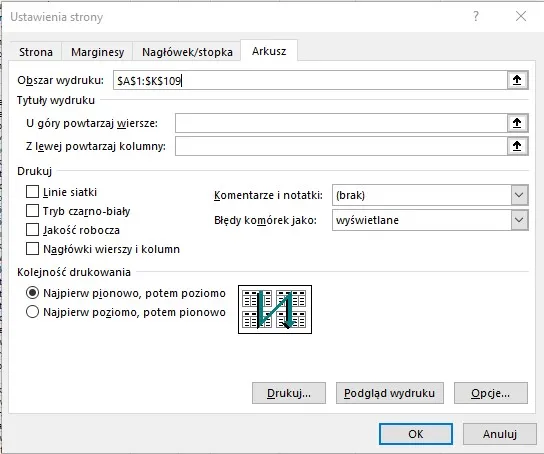Click the help question mark icon

click(x=476, y=16)
